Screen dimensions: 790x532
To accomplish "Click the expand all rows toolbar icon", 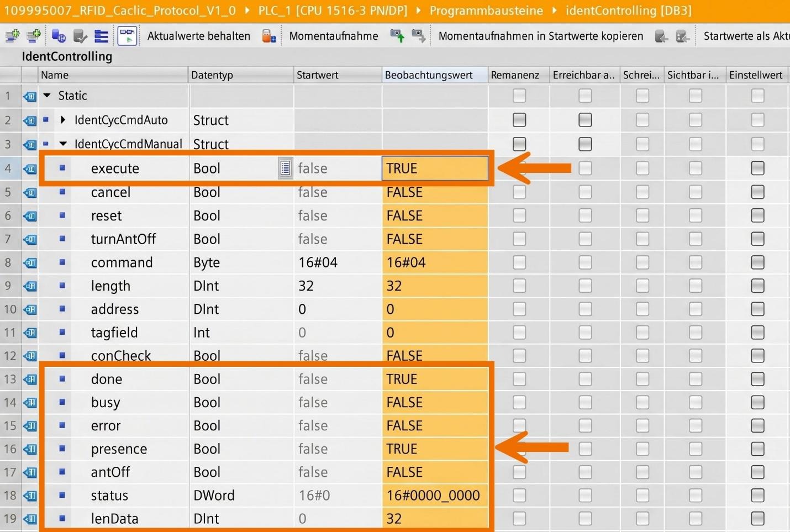I will (x=102, y=36).
